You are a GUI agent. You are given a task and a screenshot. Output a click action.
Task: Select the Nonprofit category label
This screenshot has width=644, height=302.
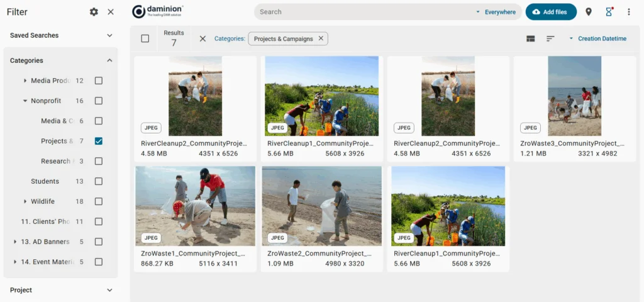pyautogui.click(x=46, y=101)
